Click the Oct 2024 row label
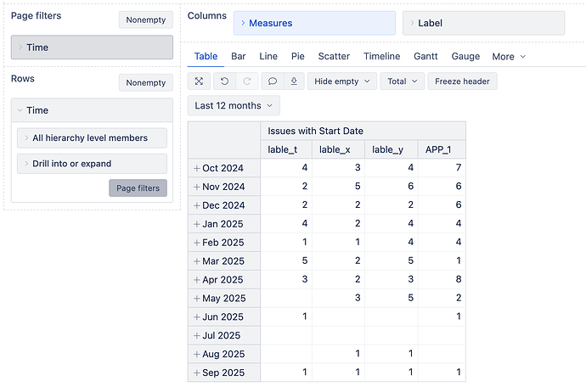586x392 pixels. 223,168
